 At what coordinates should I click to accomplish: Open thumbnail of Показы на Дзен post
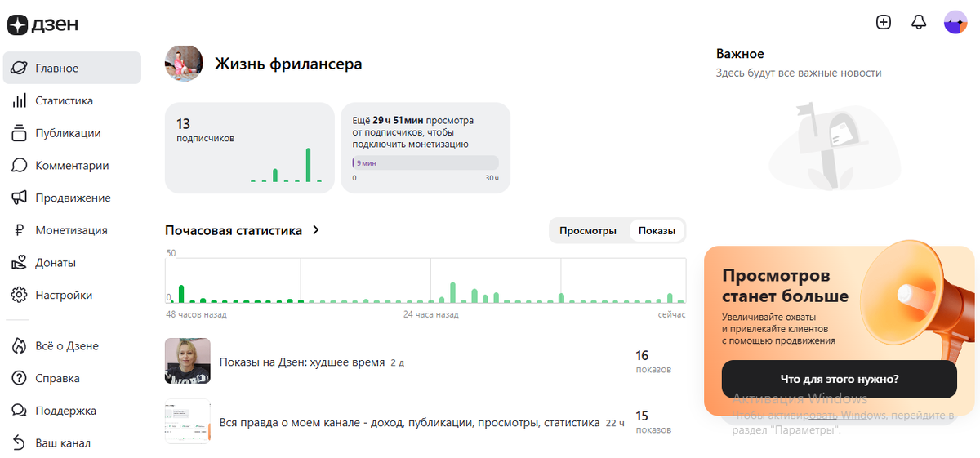click(188, 361)
